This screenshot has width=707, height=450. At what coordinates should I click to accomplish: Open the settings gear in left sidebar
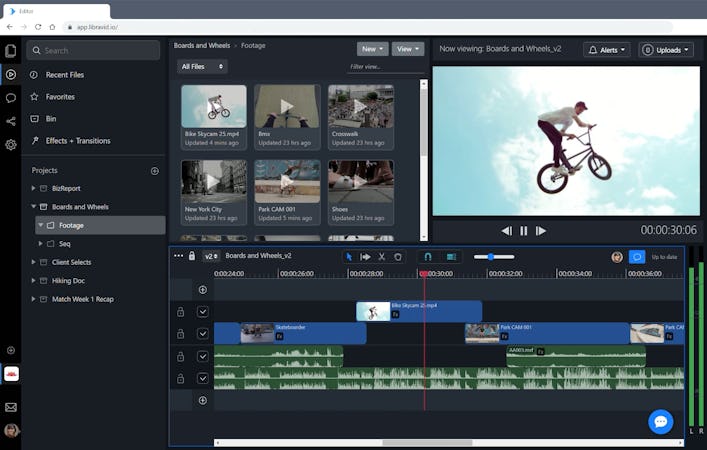10,145
